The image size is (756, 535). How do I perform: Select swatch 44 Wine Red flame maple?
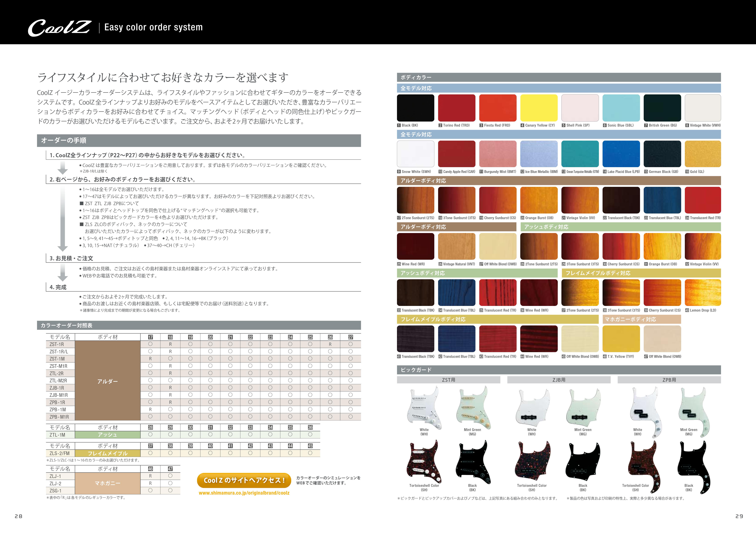click(x=539, y=339)
